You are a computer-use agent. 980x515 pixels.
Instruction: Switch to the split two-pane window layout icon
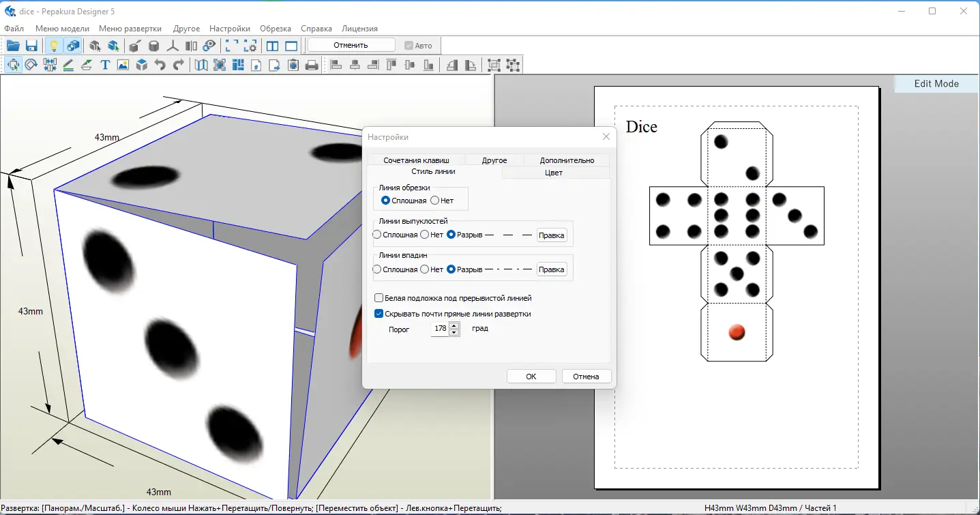[273, 46]
